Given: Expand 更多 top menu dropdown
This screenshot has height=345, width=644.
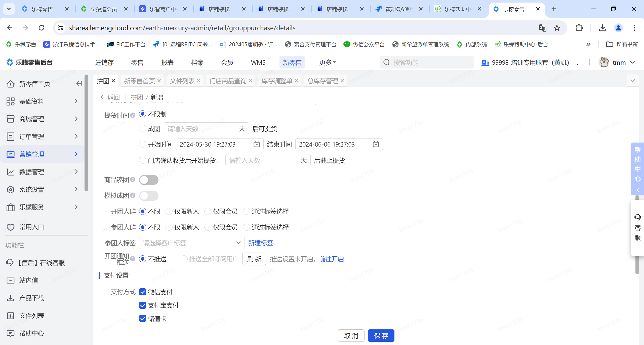Looking at the screenshot, I should coord(328,62).
